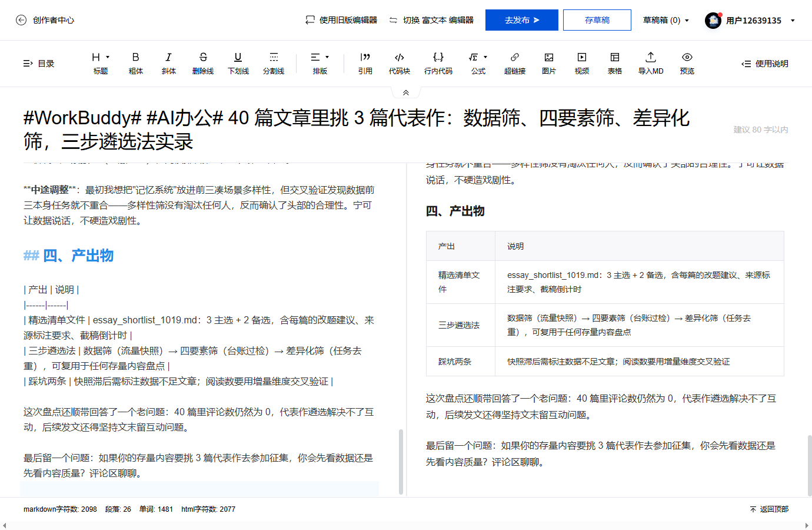The height and width of the screenshot is (530, 812).
Task: Click the preview pane vertical scrollbar
Action: pos(810,466)
